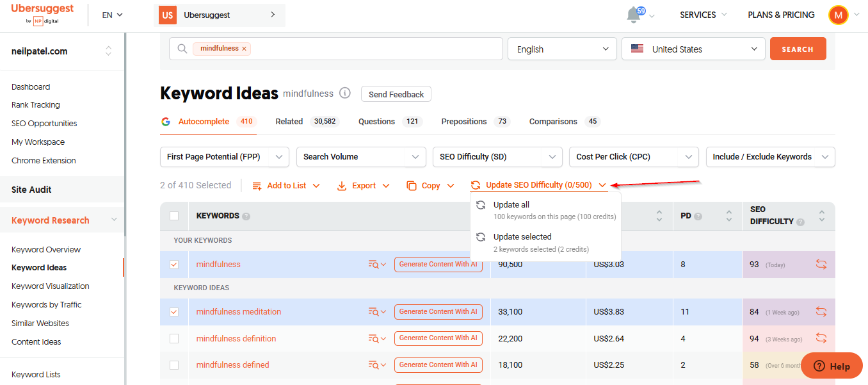Open keyword search options for mindfulness row
The width and height of the screenshot is (868, 385).
378,265
